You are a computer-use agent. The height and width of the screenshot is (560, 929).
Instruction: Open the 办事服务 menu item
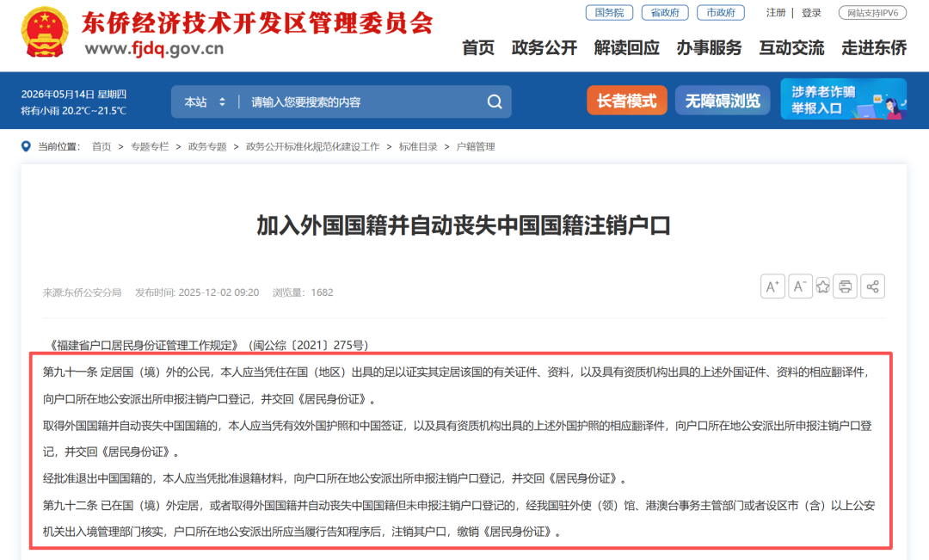pos(709,48)
